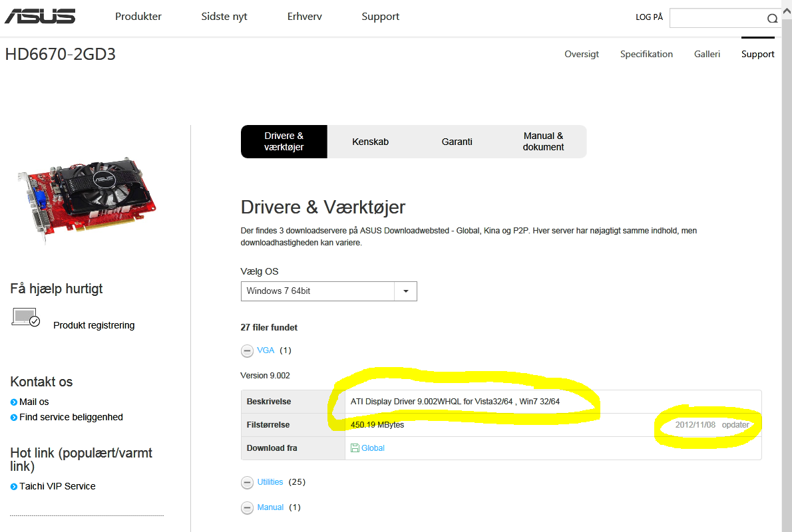Click the 'Hot link (populært/varmt link)' heading

[x=81, y=460]
